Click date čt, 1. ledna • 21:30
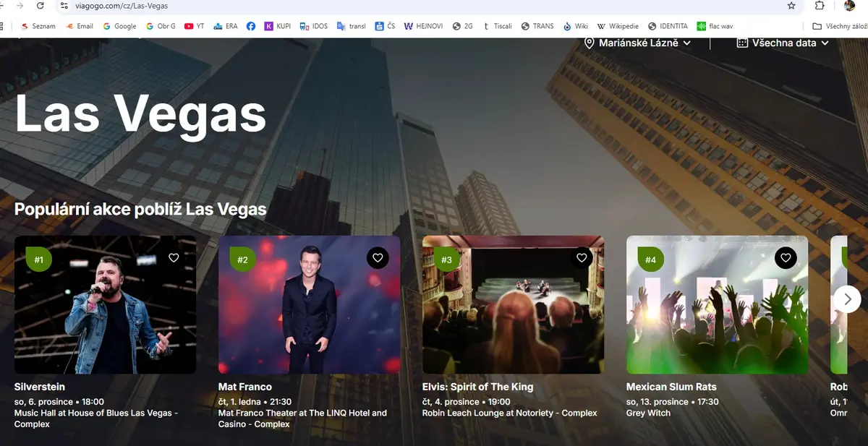The height and width of the screenshot is (446, 868). (x=255, y=401)
